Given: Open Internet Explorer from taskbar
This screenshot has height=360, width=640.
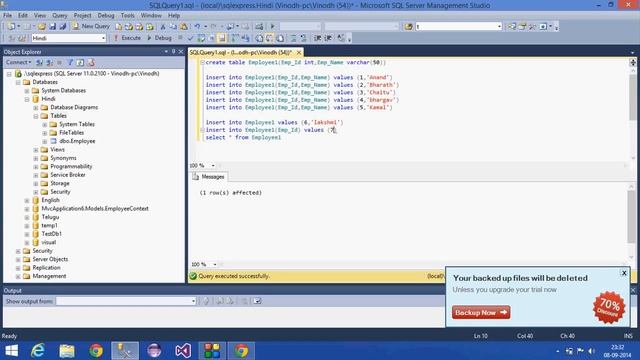Looking at the screenshot, I should tap(38, 351).
